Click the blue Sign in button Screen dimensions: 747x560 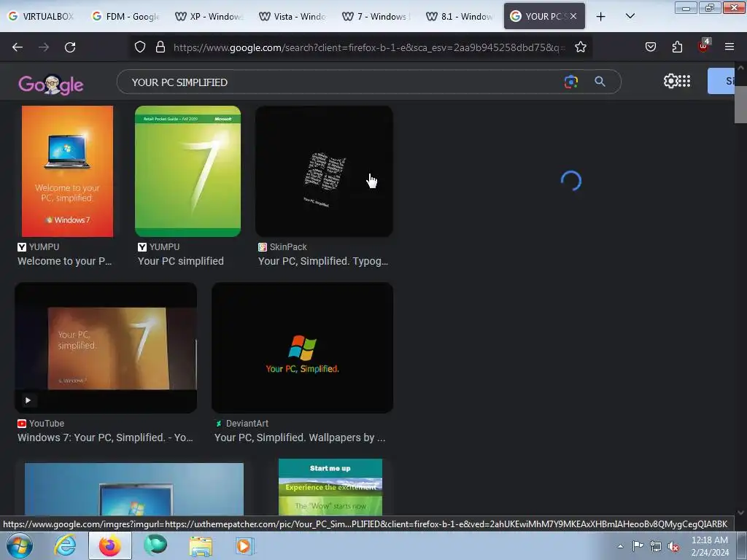721,81
